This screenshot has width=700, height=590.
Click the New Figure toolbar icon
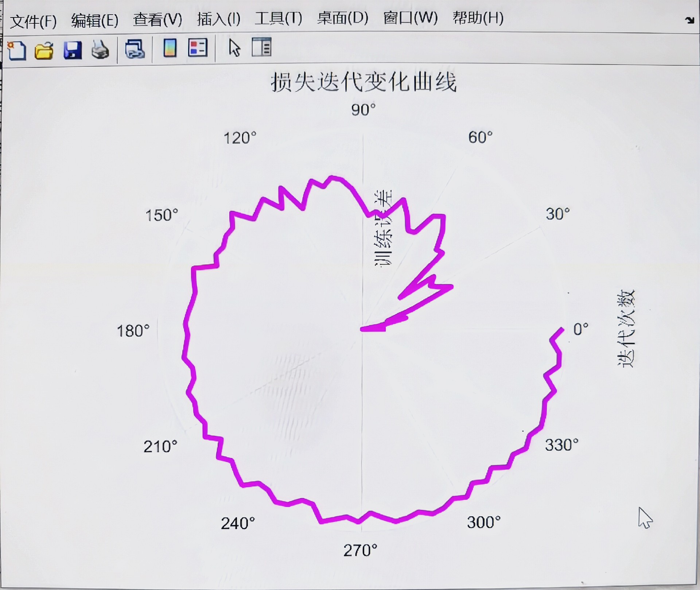pos(17,50)
